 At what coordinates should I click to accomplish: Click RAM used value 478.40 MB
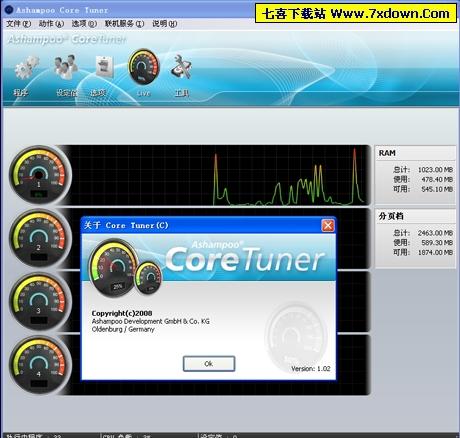click(x=437, y=179)
